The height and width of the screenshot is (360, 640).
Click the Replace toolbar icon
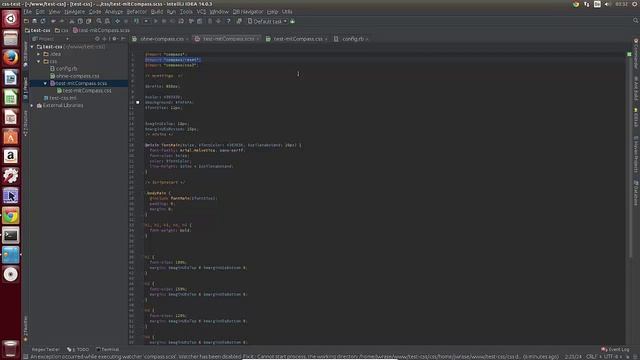click(107, 21)
